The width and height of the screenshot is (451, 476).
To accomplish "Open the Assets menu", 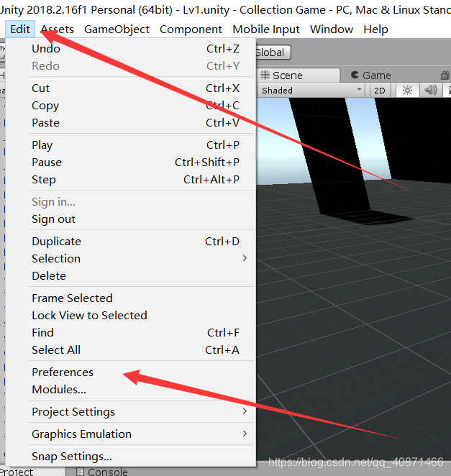I will coord(58,29).
